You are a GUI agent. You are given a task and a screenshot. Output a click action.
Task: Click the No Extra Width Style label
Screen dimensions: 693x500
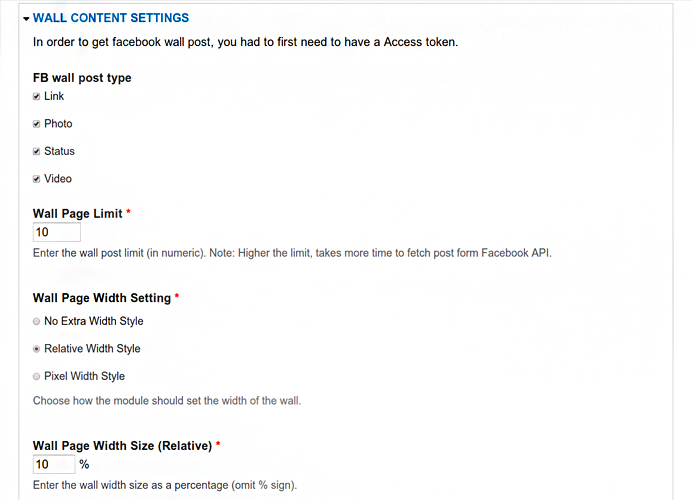(x=94, y=321)
